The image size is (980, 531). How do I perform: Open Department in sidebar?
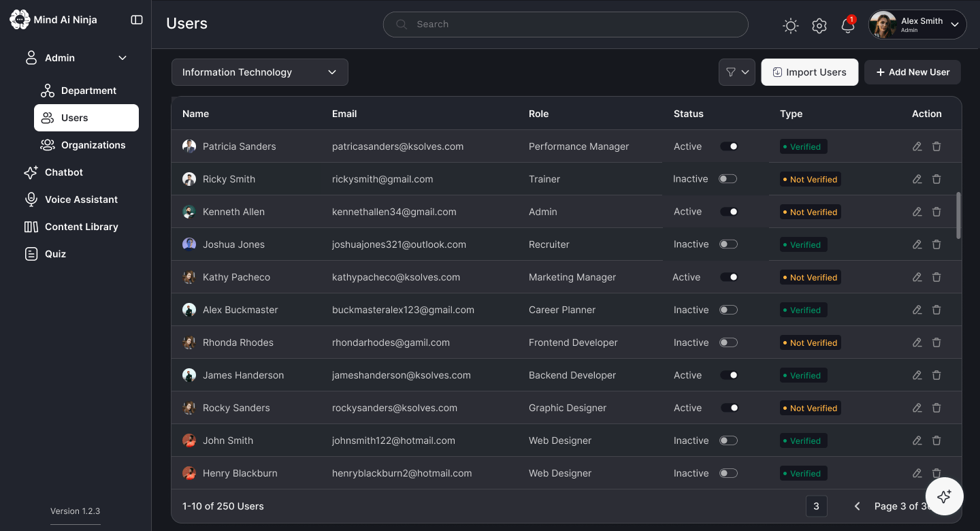86,91
